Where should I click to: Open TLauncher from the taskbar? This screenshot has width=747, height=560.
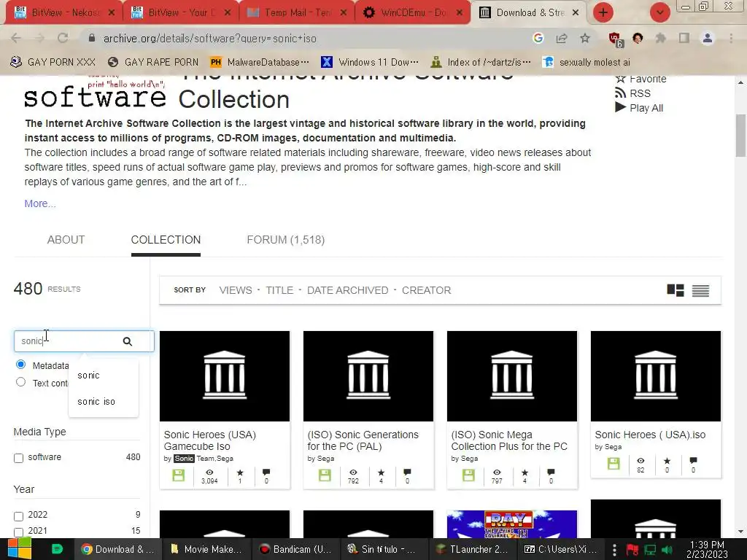coord(473,549)
